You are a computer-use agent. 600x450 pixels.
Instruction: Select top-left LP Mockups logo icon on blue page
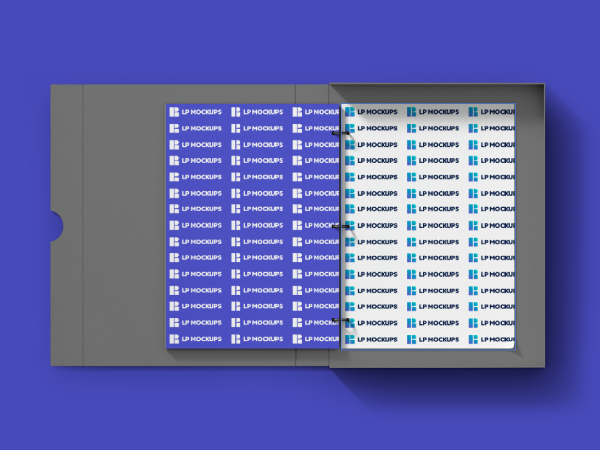174,112
